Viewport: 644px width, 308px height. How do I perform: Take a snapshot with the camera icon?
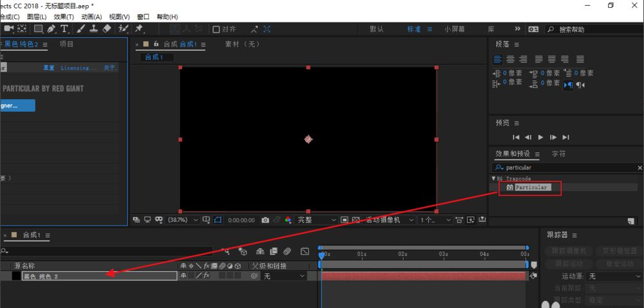click(x=265, y=220)
